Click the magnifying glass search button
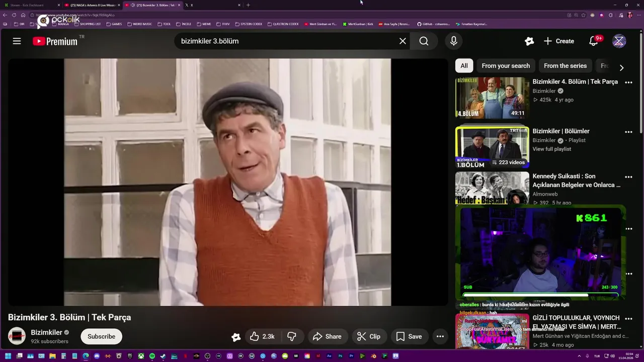644x362 pixels. pos(424,41)
